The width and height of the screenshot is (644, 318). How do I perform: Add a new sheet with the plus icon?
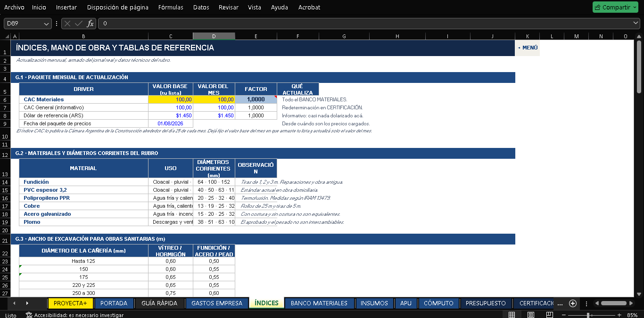573,303
